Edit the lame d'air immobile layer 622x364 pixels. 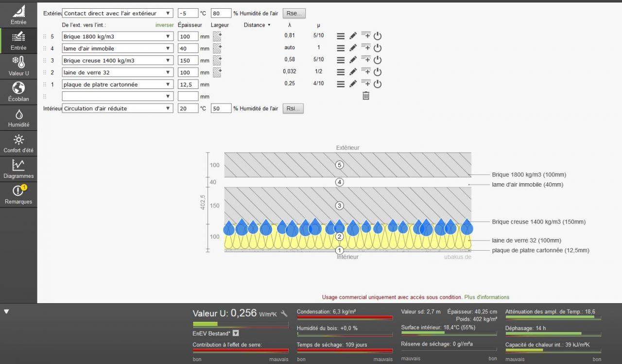[x=353, y=48]
